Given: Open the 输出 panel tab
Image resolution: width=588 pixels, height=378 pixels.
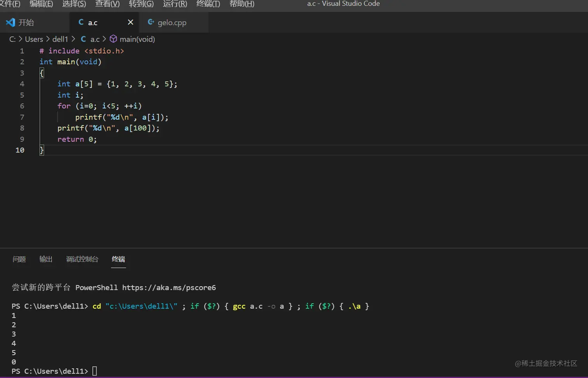Looking at the screenshot, I should [x=46, y=259].
